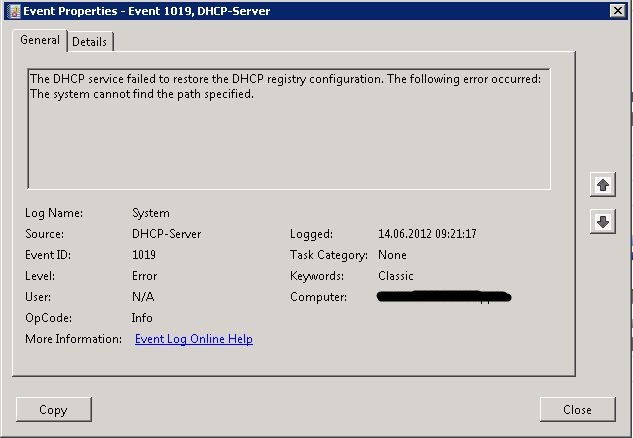The image size is (633, 438).
Task: Click the Level value Error
Action: [x=145, y=276]
